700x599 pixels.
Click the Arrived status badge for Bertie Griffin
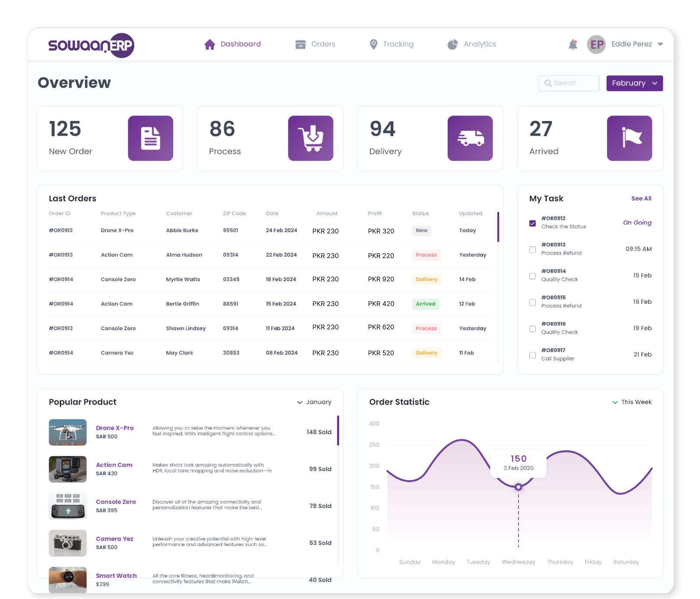click(426, 304)
